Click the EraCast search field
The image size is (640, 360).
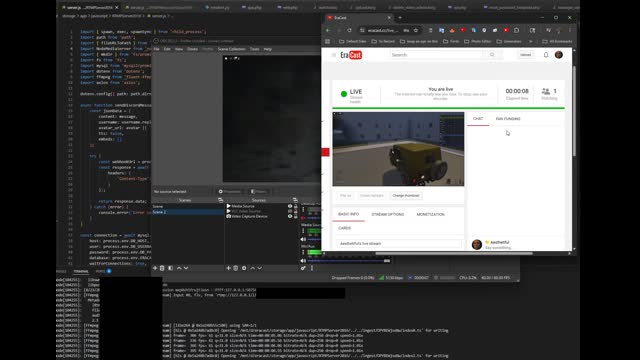[x=437, y=55]
